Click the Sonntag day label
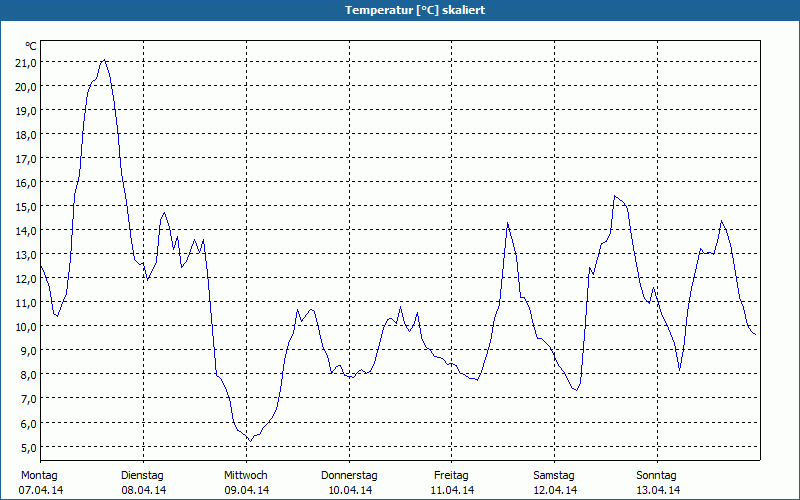This screenshot has width=800, height=500. point(656,476)
